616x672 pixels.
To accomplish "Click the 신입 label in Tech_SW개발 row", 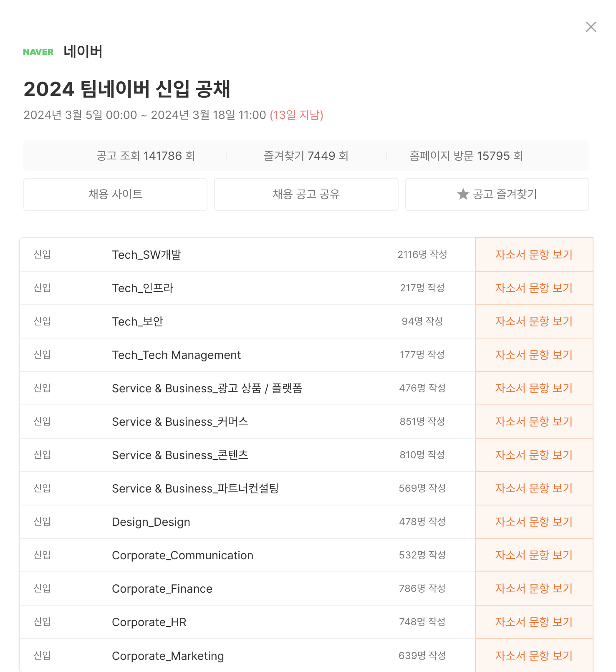I will (x=42, y=254).
